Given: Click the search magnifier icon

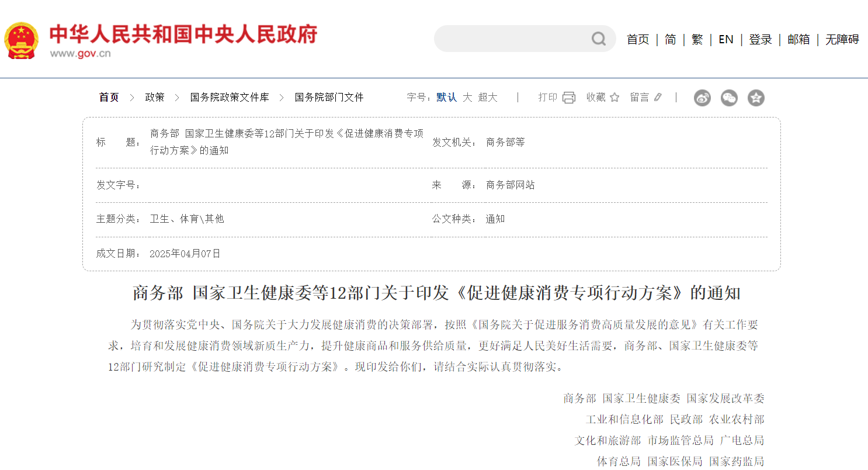Looking at the screenshot, I should coord(599,39).
